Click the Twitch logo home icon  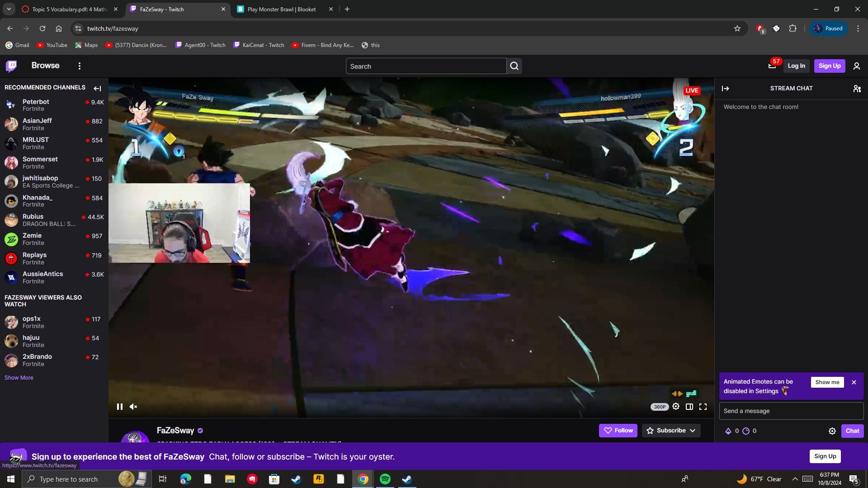[x=12, y=66]
